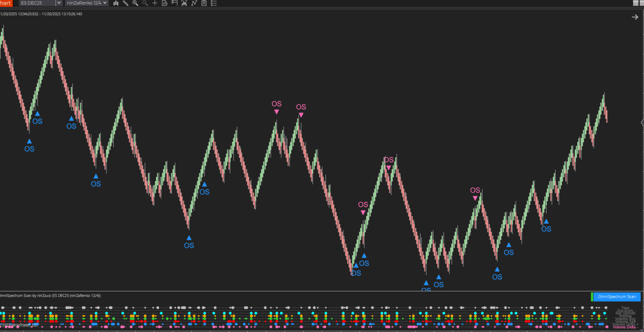
Task: Click the scroll-to-latest right arrow
Action: (635, 17)
